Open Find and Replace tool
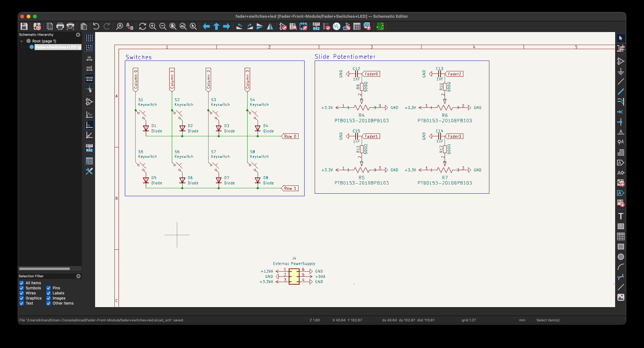 pyautogui.click(x=130, y=26)
